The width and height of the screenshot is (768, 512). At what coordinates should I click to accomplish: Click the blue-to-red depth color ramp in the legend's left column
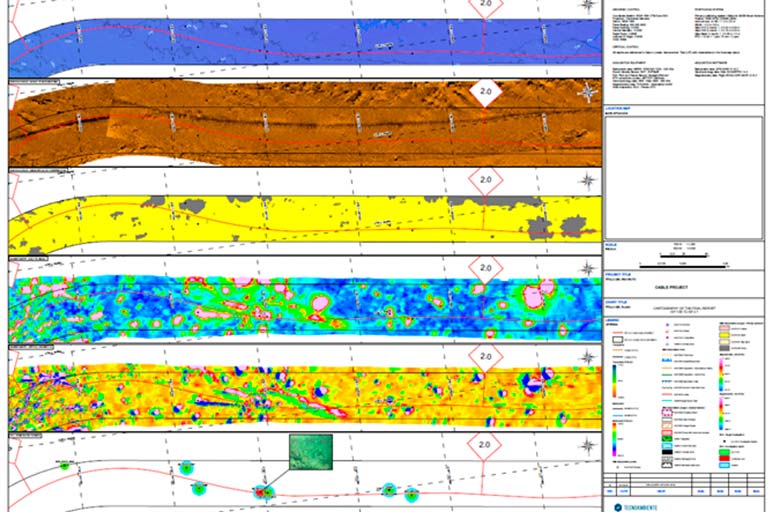[x=614, y=381]
